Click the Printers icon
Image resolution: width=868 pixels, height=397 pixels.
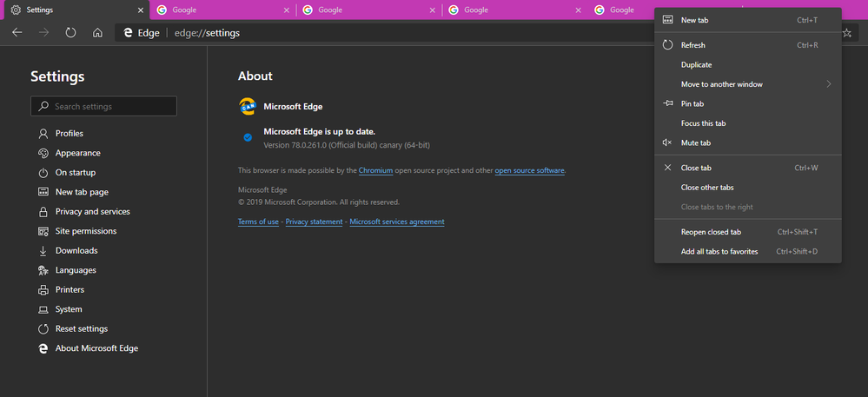43,289
